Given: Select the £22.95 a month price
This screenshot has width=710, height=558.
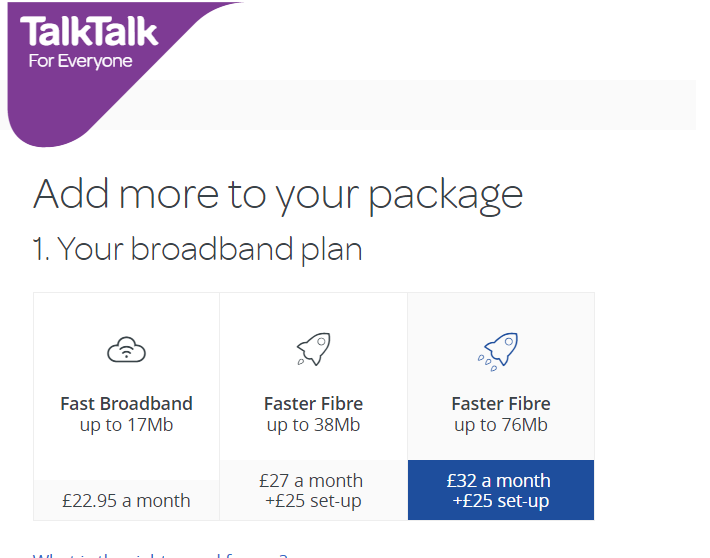Looking at the screenshot, I should pos(126,500).
